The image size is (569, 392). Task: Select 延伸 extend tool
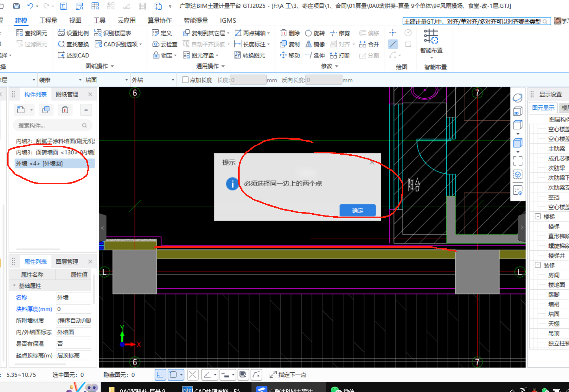[x=315, y=55]
